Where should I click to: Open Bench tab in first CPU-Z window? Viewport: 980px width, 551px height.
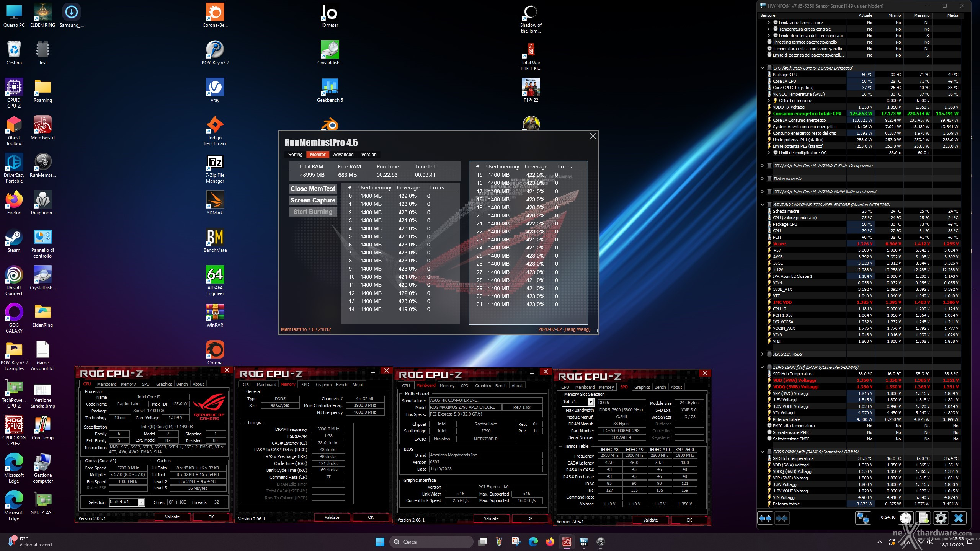(182, 384)
